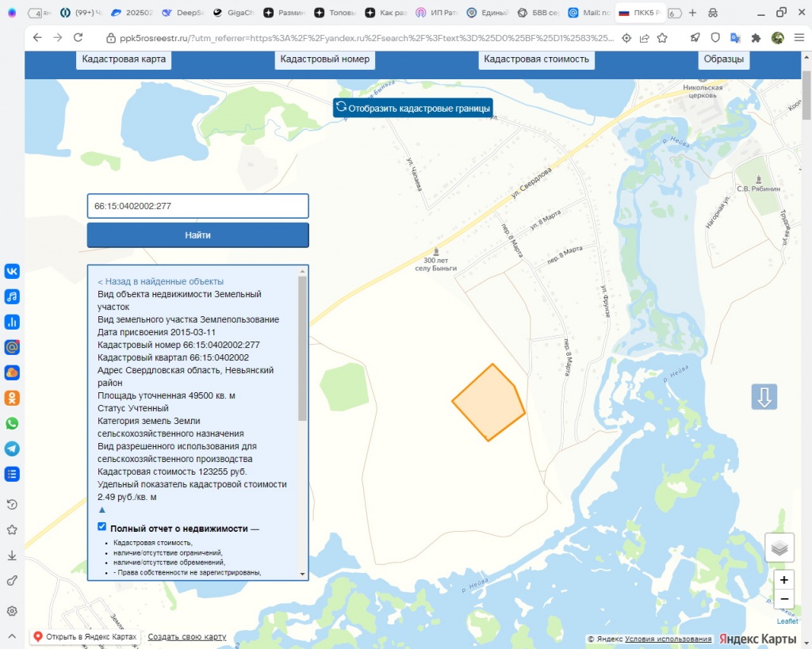Open VK from the browser sidebar
Viewport: 812px width, 649px height.
[12, 271]
